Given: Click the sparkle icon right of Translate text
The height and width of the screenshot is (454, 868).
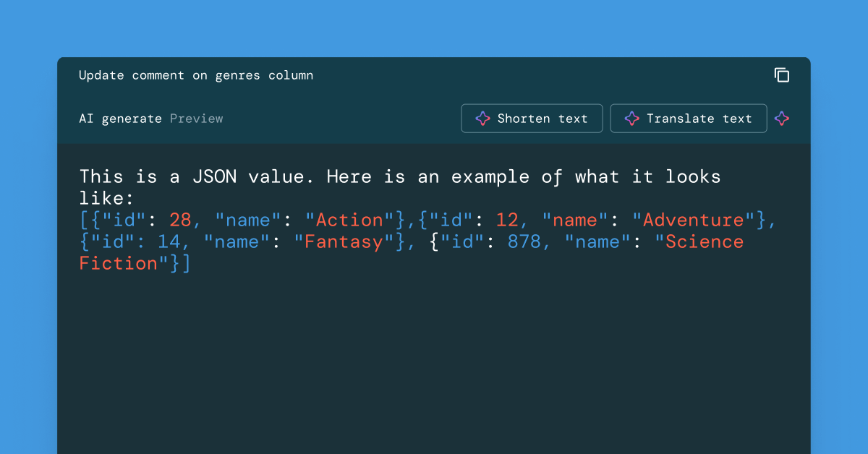Looking at the screenshot, I should click(781, 119).
